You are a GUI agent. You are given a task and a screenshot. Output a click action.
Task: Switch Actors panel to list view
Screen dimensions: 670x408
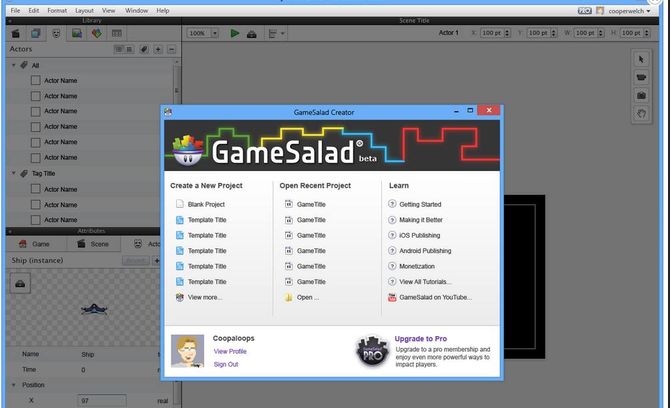tap(119, 50)
